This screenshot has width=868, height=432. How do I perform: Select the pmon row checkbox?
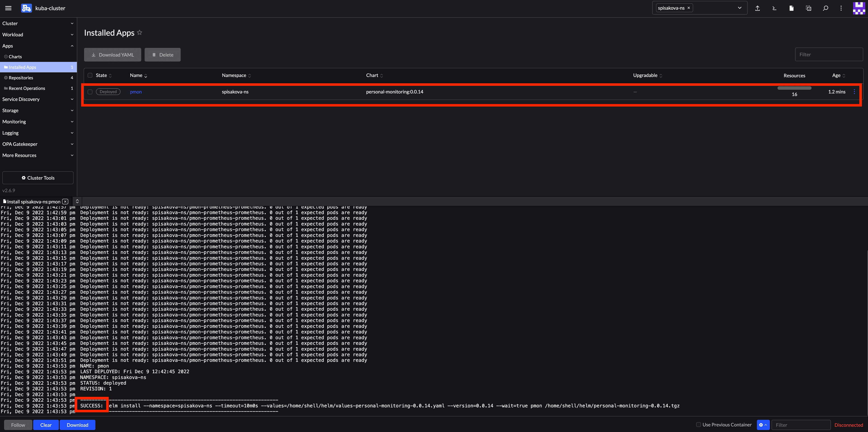[x=90, y=92]
